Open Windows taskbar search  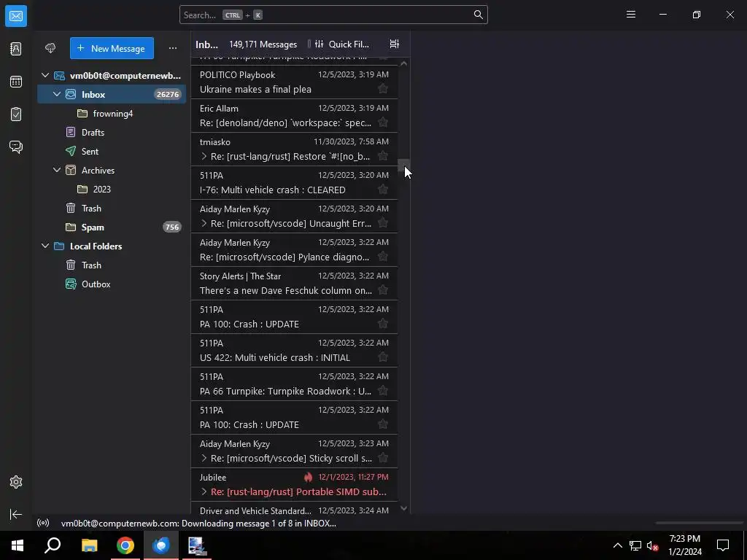[53, 545]
